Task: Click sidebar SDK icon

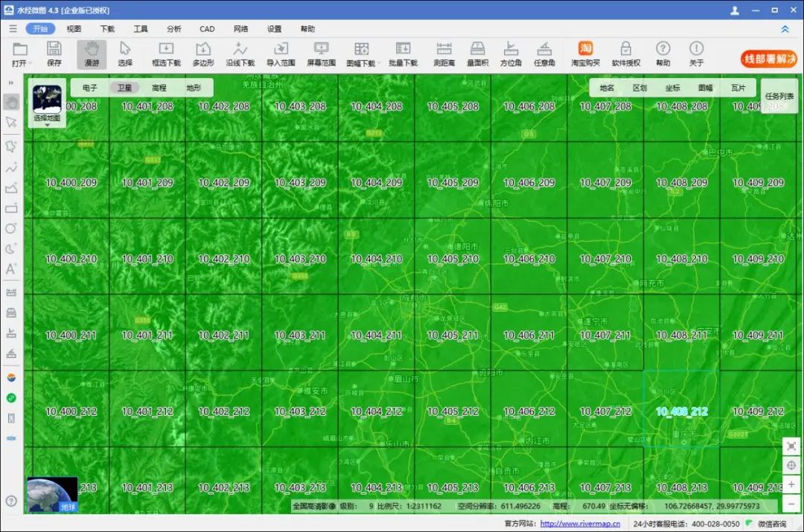Action: [11, 439]
